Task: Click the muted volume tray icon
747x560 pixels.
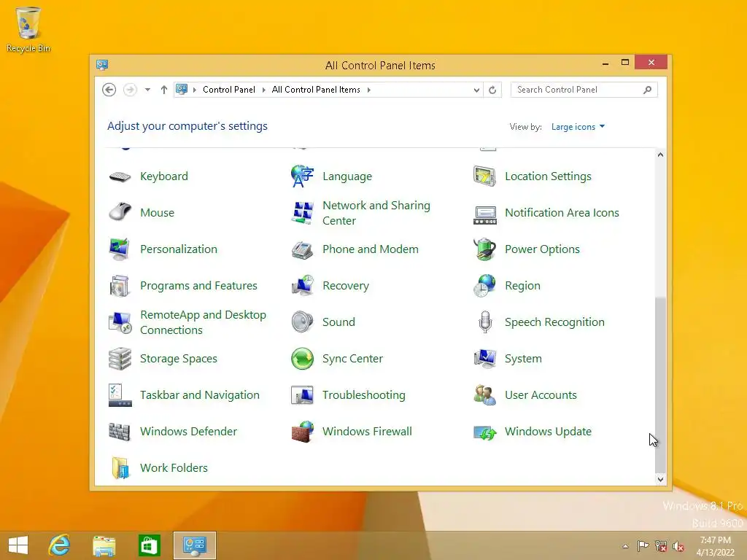Action: [x=678, y=546]
